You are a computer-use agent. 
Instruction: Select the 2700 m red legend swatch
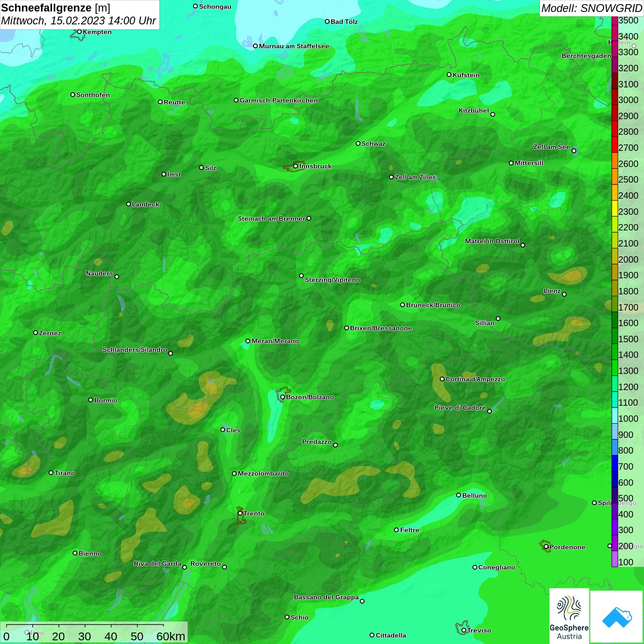(615, 145)
